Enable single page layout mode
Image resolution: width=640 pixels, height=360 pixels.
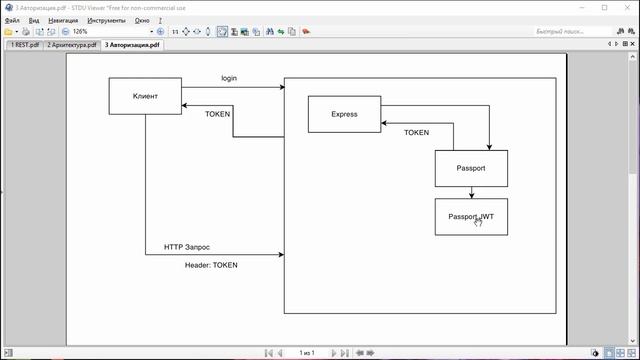(x=609, y=353)
